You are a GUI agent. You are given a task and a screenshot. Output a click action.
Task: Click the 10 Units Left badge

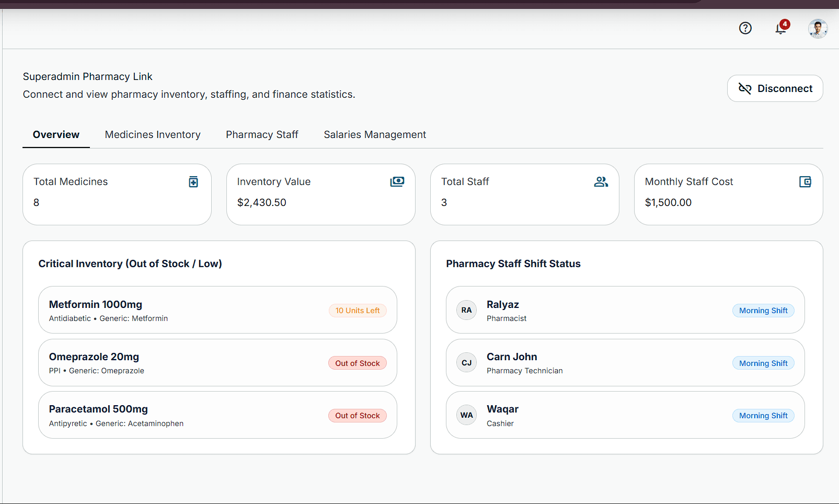tap(358, 311)
